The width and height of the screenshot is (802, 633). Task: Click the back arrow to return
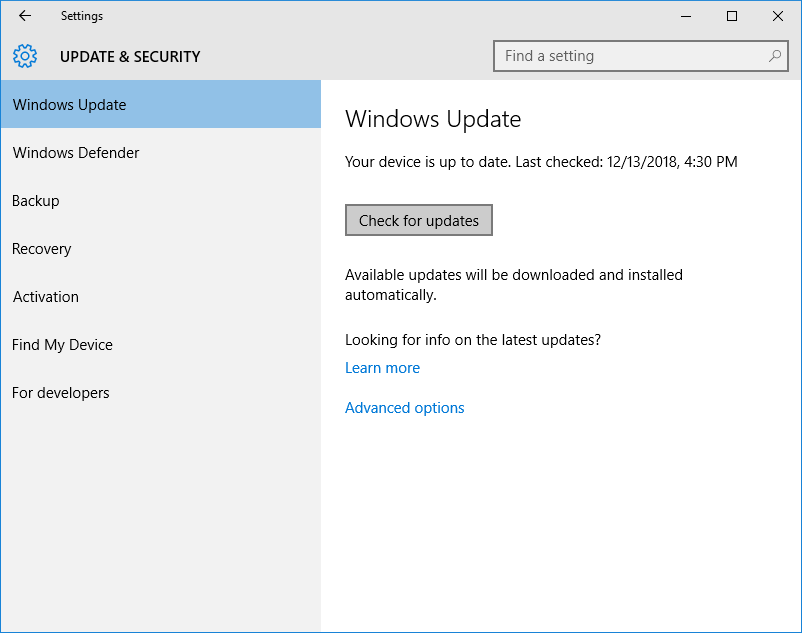tap(24, 15)
